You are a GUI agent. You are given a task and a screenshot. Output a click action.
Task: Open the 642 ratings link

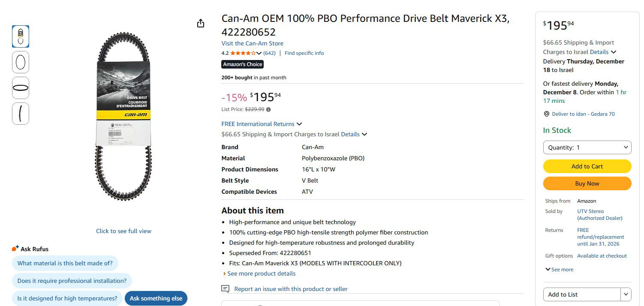pos(269,53)
